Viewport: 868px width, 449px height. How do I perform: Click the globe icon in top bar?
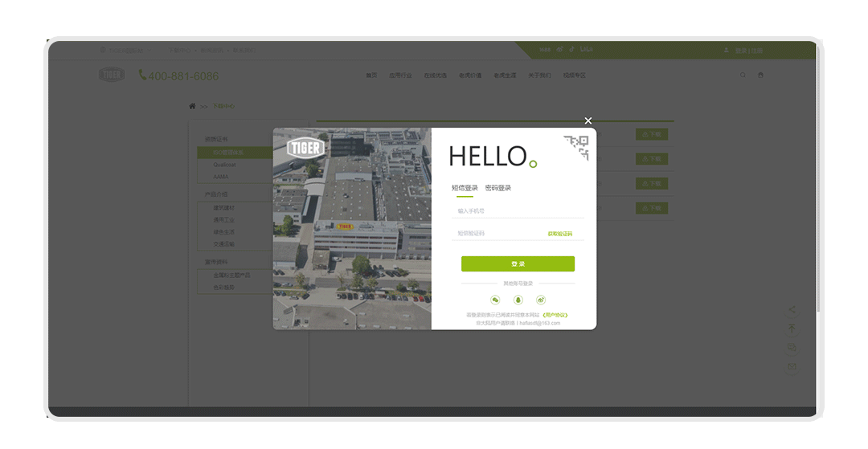(102, 50)
